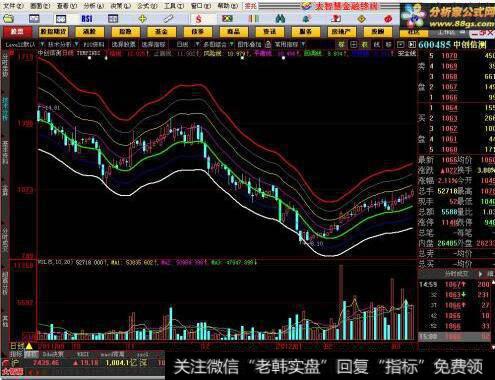The image size is (495, 380).
Task: Click the flag toolbar icon
Action: 227,19
